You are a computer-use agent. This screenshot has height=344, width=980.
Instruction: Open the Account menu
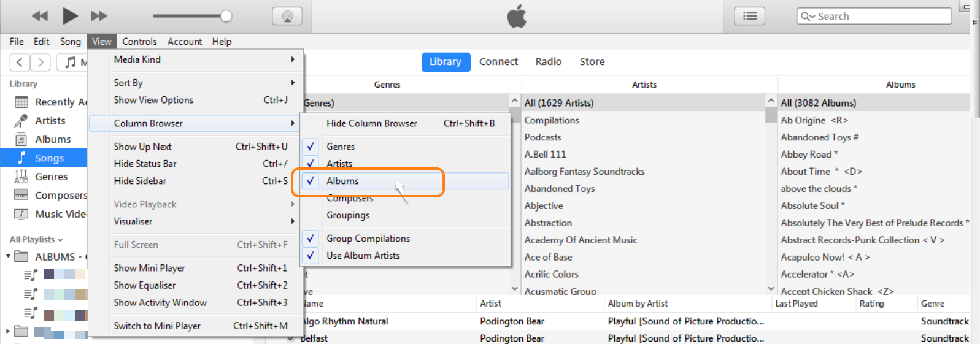[x=185, y=42]
